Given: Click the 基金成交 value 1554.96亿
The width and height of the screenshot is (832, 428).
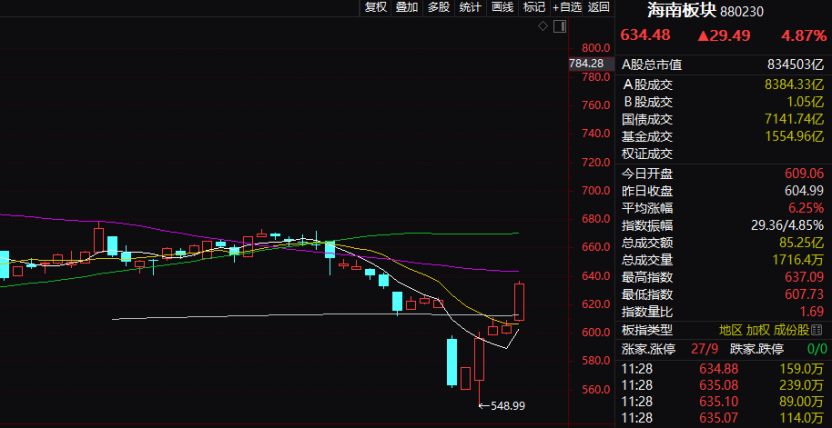Looking at the screenshot, I should point(794,136).
